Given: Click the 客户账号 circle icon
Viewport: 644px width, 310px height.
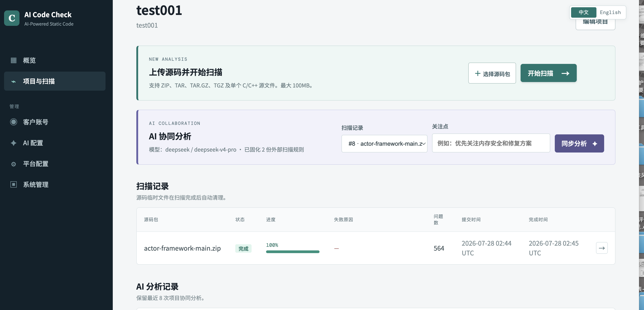Looking at the screenshot, I should pyautogui.click(x=14, y=122).
